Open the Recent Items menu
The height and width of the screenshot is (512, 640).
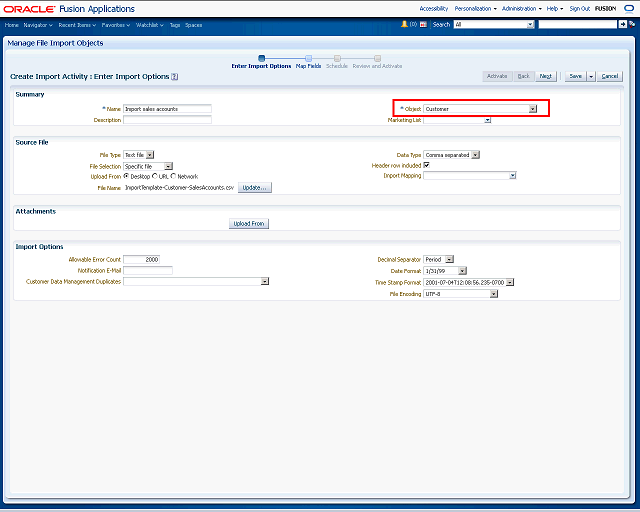(x=77, y=25)
